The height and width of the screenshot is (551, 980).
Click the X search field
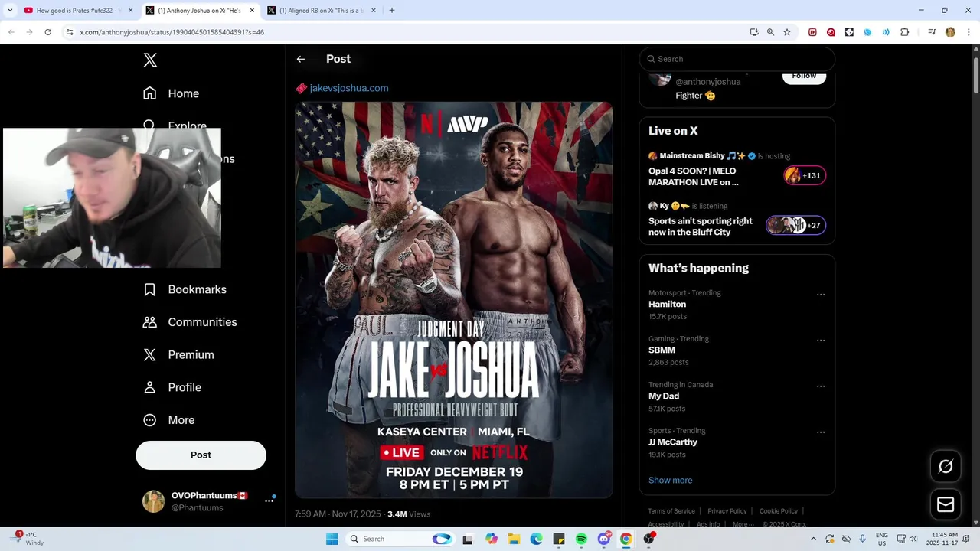coord(737,59)
